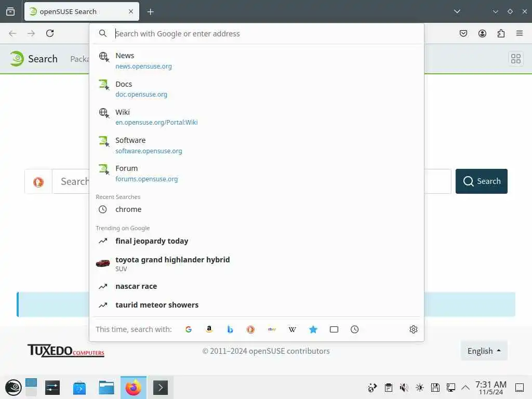Open the Docs suggestion doc.opensuse.org

(x=257, y=89)
